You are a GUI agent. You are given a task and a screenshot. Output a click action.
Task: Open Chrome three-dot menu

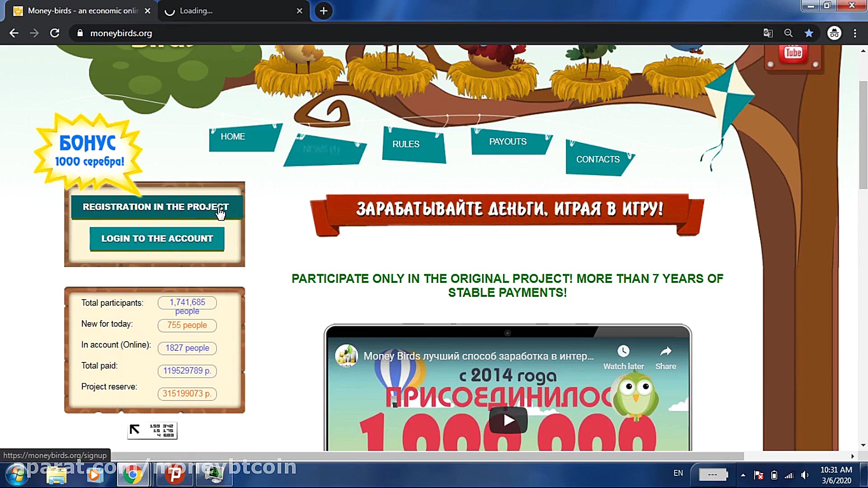coord(855,33)
